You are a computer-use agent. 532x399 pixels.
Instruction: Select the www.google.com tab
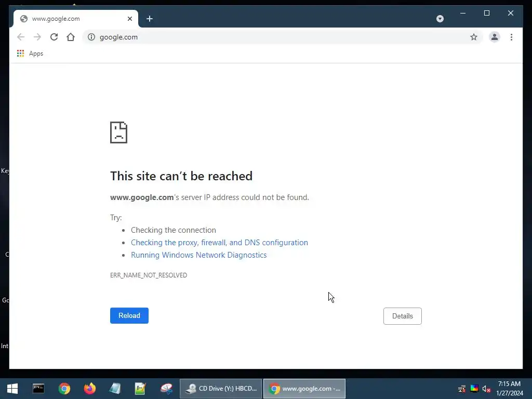pos(76,19)
